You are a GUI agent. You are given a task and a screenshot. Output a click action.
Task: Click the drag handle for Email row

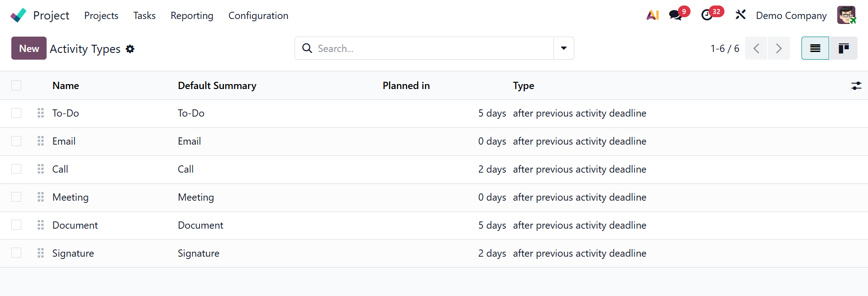click(41, 141)
